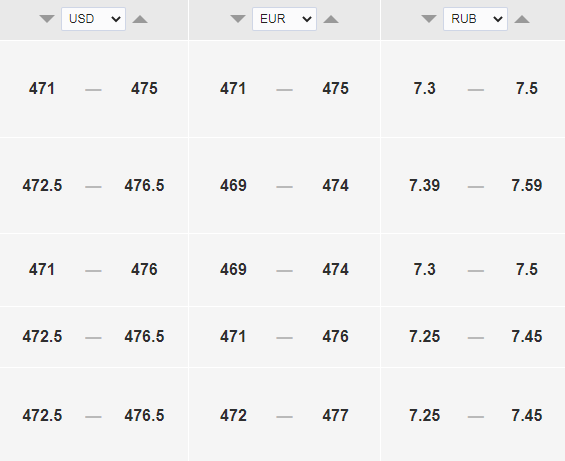Sort USD column ascending with up arrow
Image resolution: width=565 pixels, height=461 pixels.
click(x=140, y=19)
